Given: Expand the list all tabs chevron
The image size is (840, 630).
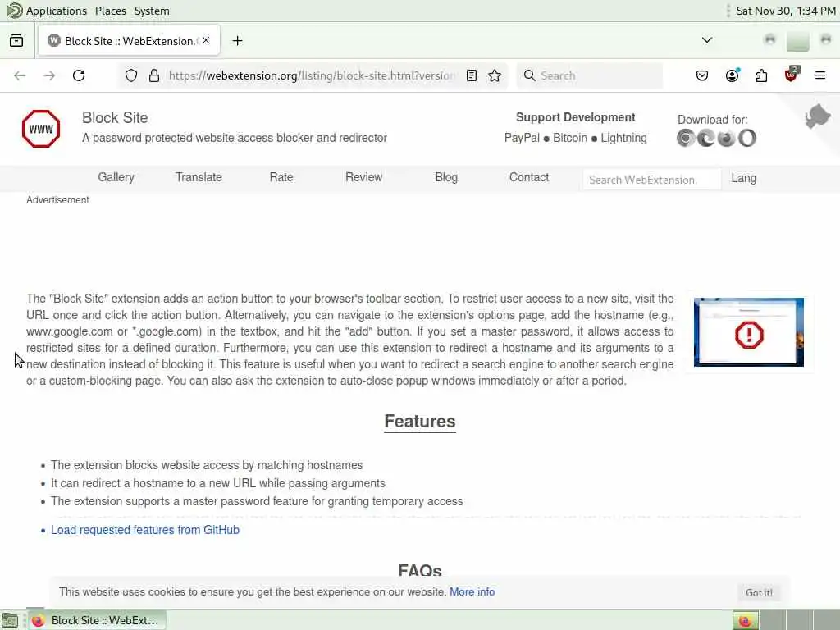Looking at the screenshot, I should click(x=707, y=40).
